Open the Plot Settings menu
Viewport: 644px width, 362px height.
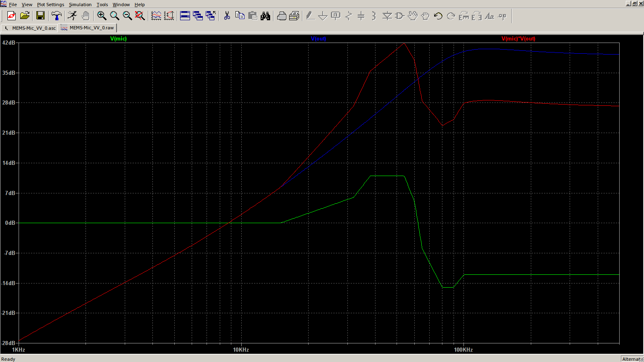tap(50, 5)
